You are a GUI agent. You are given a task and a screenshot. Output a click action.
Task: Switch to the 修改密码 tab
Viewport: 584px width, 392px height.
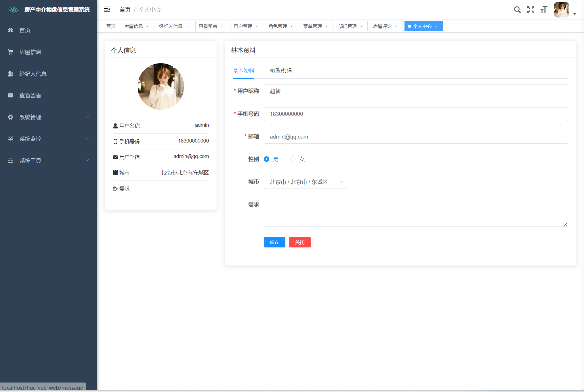click(x=280, y=71)
